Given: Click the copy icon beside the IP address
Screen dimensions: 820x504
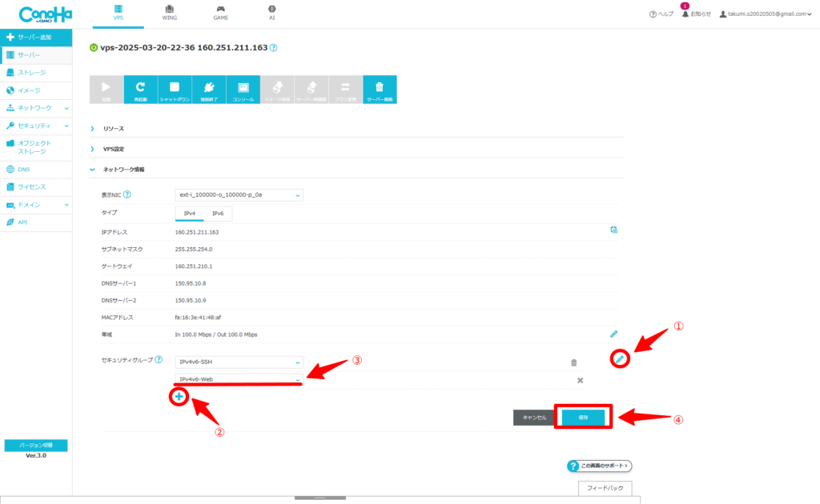Looking at the screenshot, I should (614, 230).
